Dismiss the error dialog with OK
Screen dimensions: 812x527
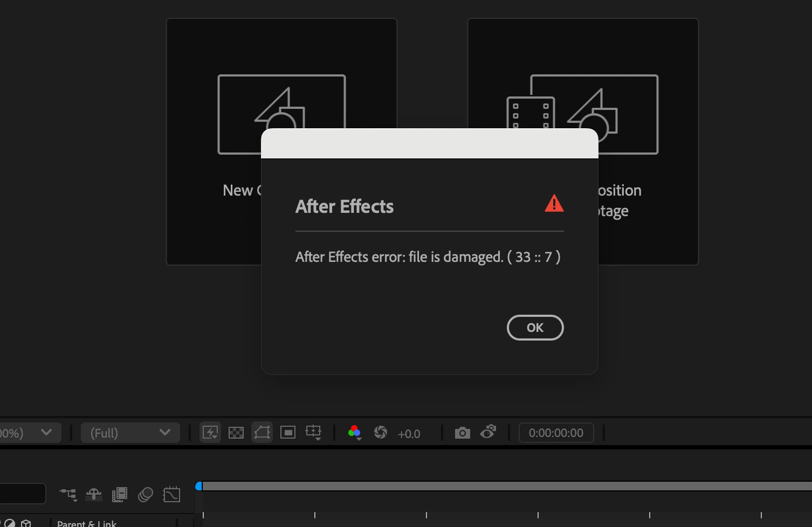tap(535, 328)
